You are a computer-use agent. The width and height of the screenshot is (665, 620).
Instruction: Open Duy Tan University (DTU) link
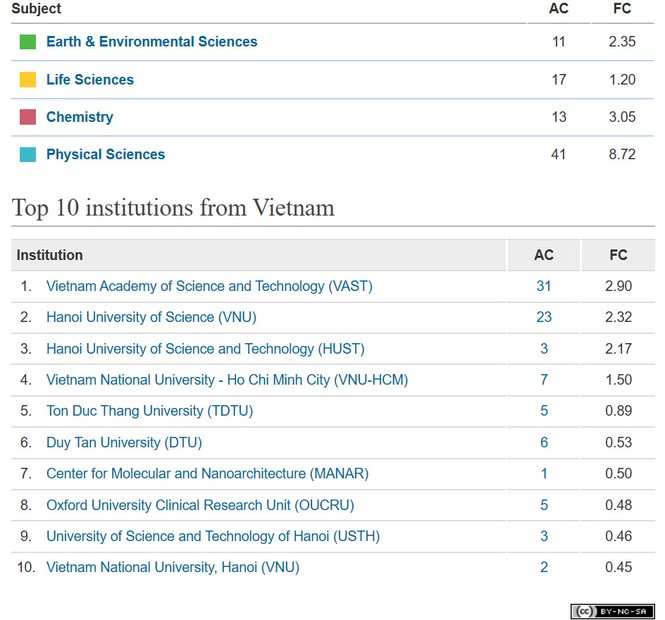(x=124, y=442)
